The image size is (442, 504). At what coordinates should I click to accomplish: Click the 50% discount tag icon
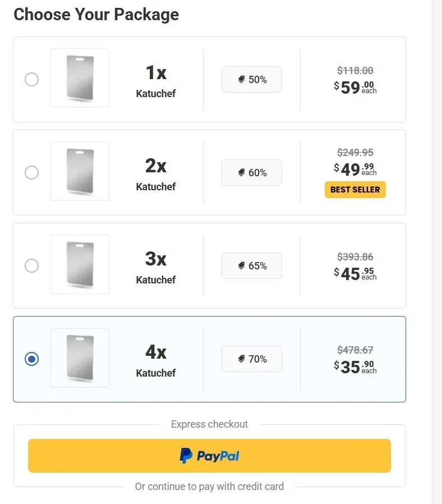click(242, 79)
